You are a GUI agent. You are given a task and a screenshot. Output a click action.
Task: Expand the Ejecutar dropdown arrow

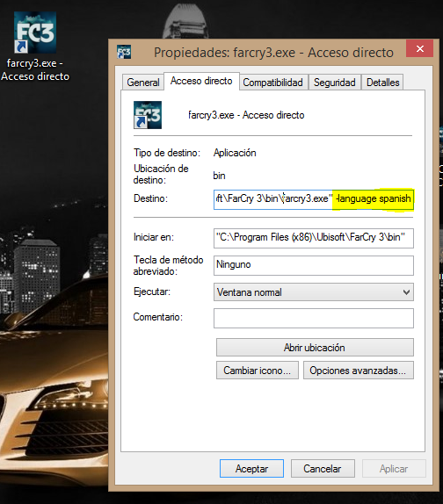point(406,292)
